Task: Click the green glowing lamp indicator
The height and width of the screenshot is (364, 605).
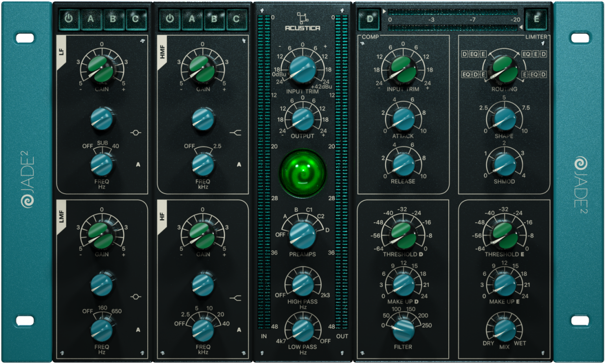Action: (x=303, y=172)
